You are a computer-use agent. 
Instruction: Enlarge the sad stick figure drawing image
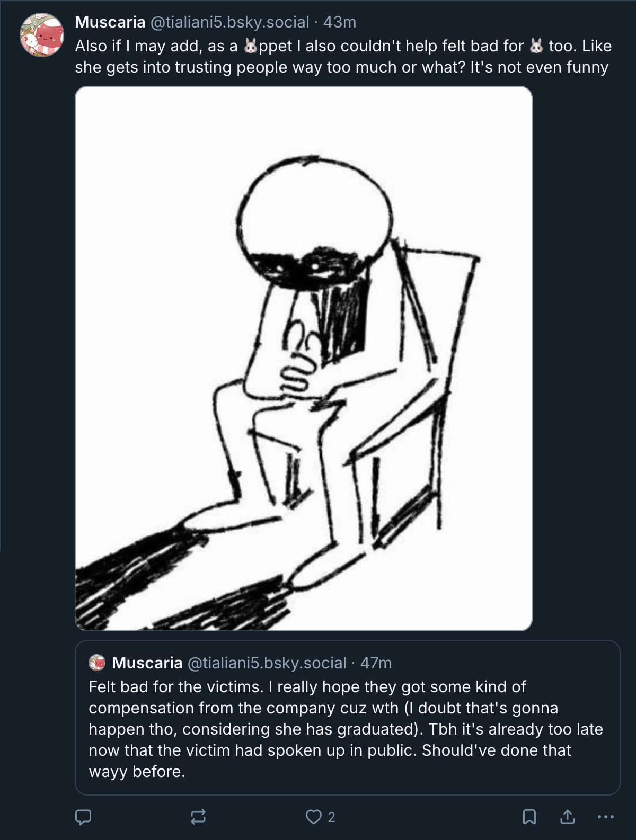coord(304,359)
